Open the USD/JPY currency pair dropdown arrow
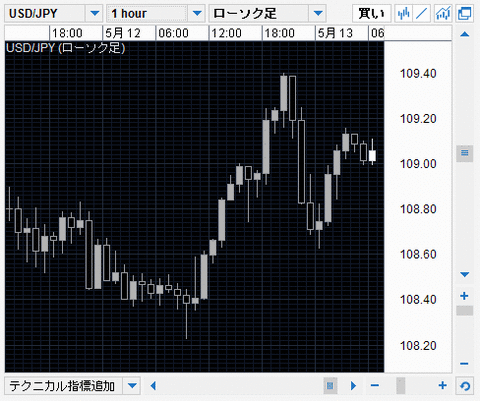 coord(95,13)
